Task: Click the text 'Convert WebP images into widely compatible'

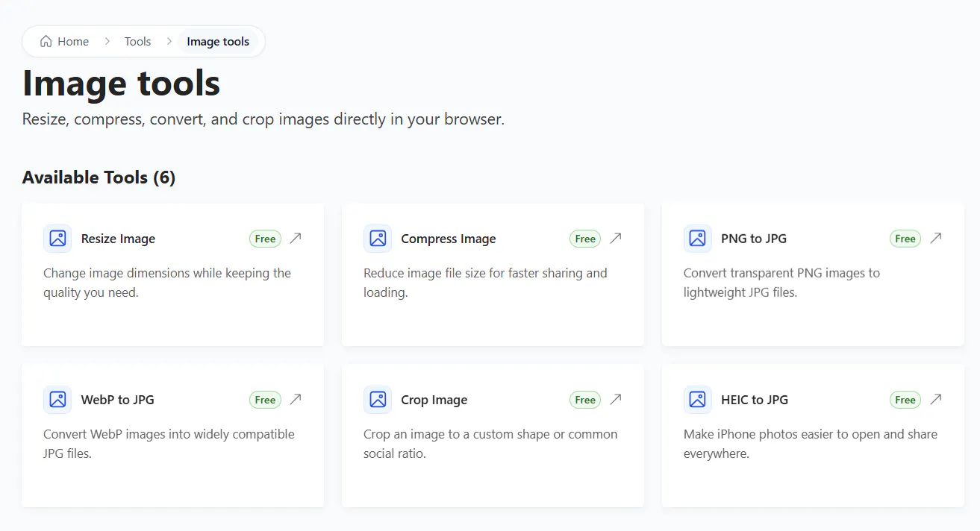Action: point(169,434)
